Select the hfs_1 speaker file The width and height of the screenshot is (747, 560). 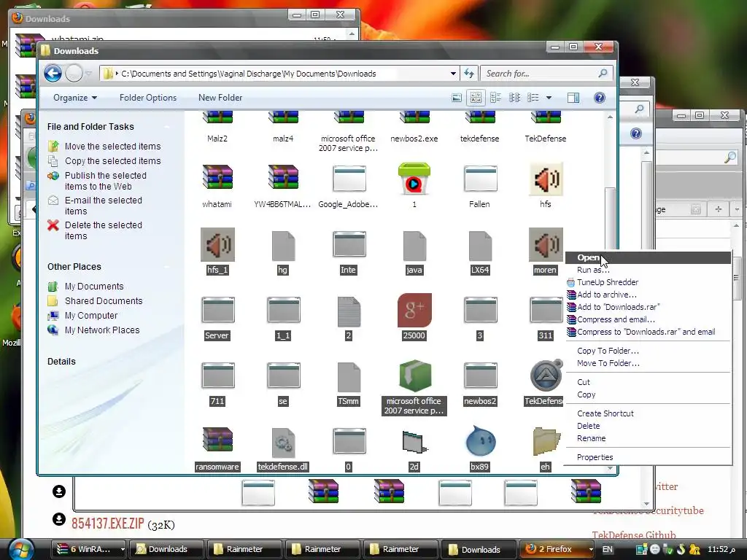pyautogui.click(x=217, y=244)
